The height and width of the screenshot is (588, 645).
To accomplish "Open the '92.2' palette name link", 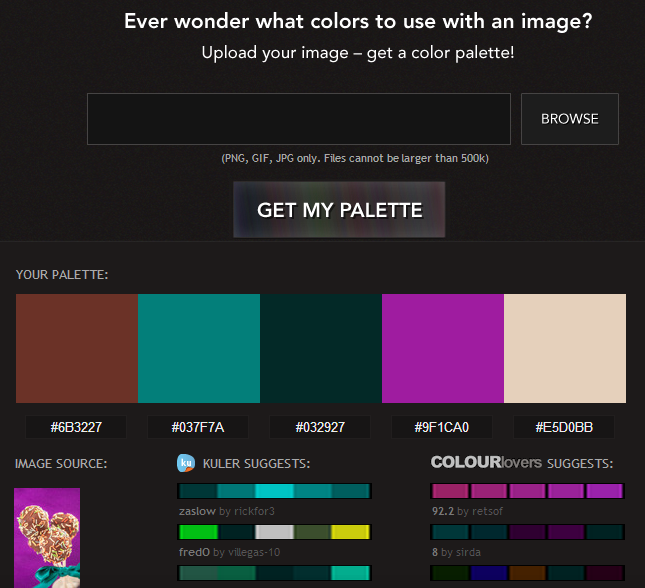I will pyautogui.click(x=443, y=511).
